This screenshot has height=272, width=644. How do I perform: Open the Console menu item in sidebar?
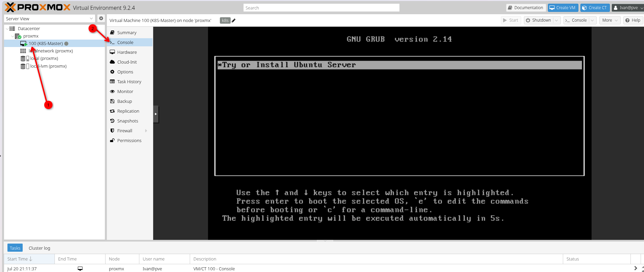click(x=130, y=42)
